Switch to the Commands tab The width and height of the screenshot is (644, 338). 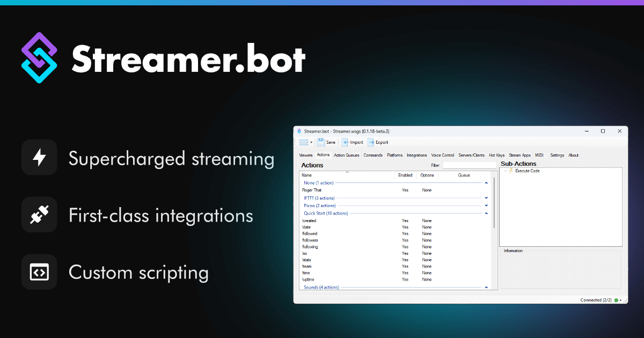coord(373,155)
